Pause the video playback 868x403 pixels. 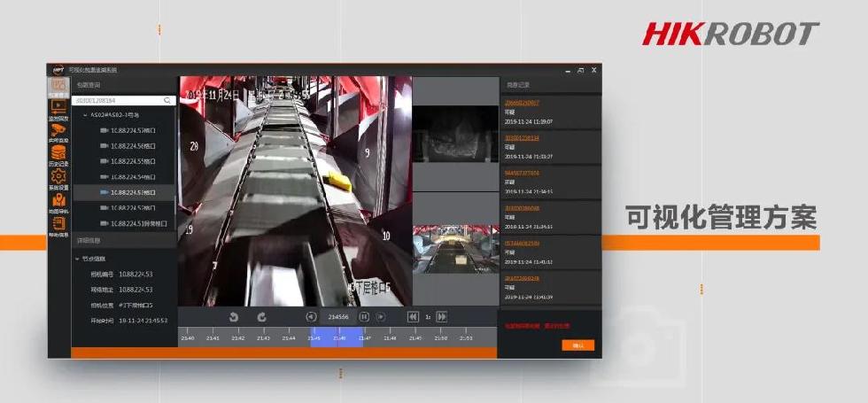(363, 316)
